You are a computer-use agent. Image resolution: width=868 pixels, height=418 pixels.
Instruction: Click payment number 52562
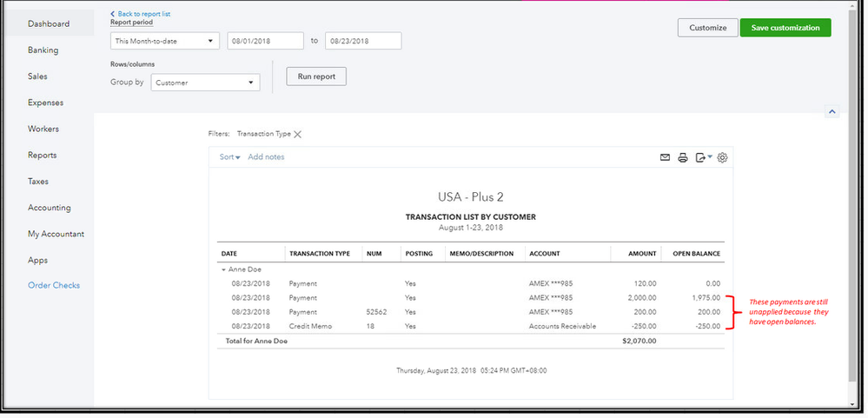(376, 312)
